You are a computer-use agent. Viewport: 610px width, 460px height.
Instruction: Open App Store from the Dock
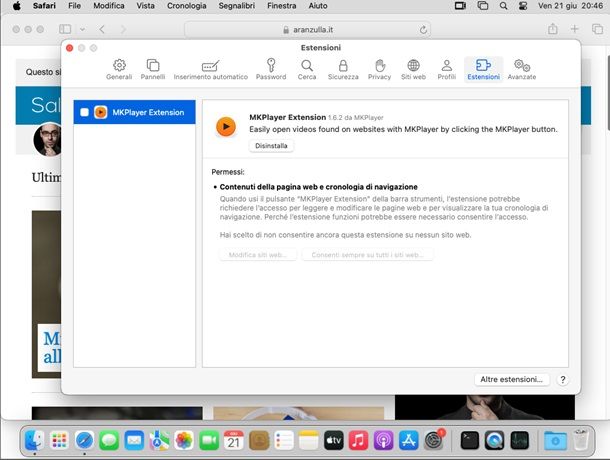(408, 441)
